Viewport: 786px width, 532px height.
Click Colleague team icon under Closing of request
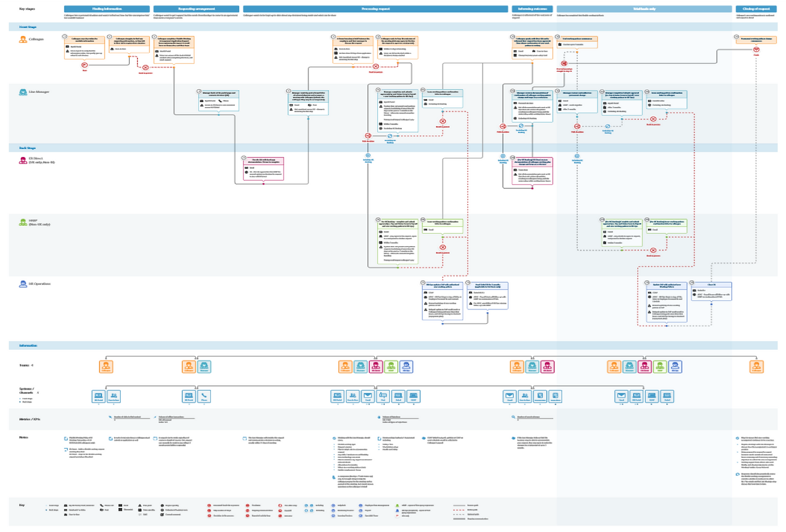[x=757, y=367]
